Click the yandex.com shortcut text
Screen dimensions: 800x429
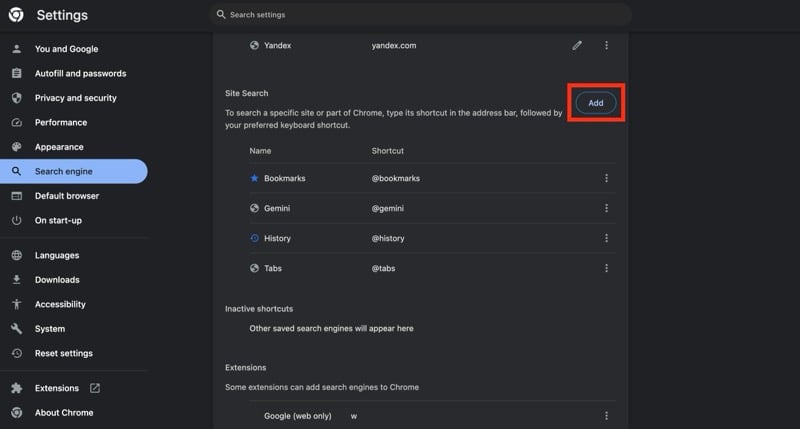coord(394,45)
